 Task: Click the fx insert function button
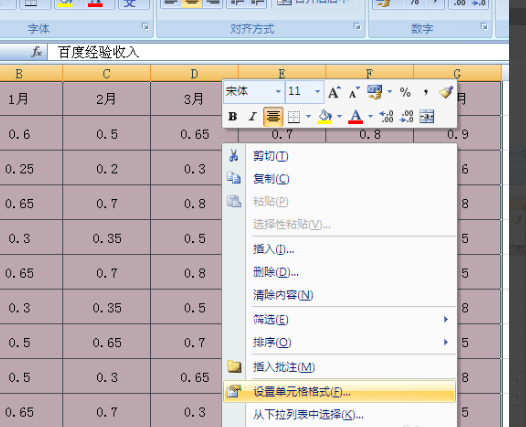pos(36,52)
